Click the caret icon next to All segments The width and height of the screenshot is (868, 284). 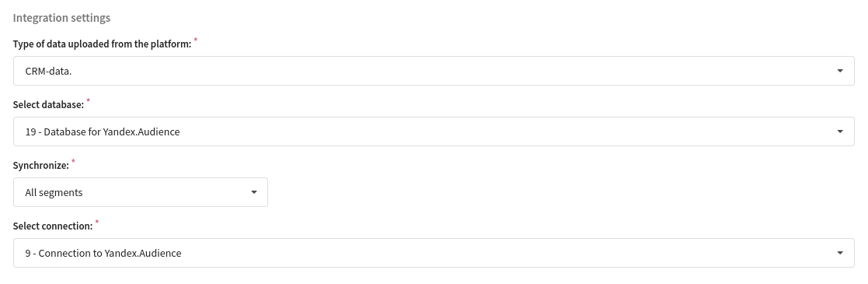click(x=254, y=192)
